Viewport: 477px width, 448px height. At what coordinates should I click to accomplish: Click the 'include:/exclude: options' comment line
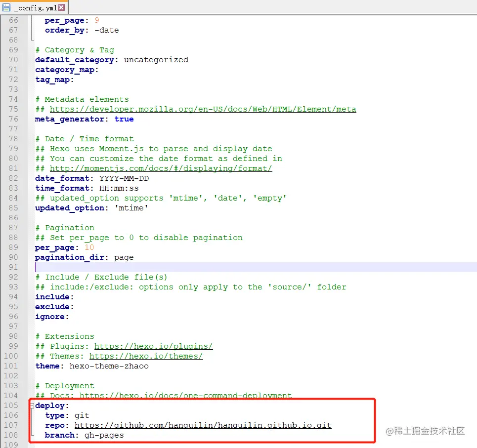coord(191,287)
